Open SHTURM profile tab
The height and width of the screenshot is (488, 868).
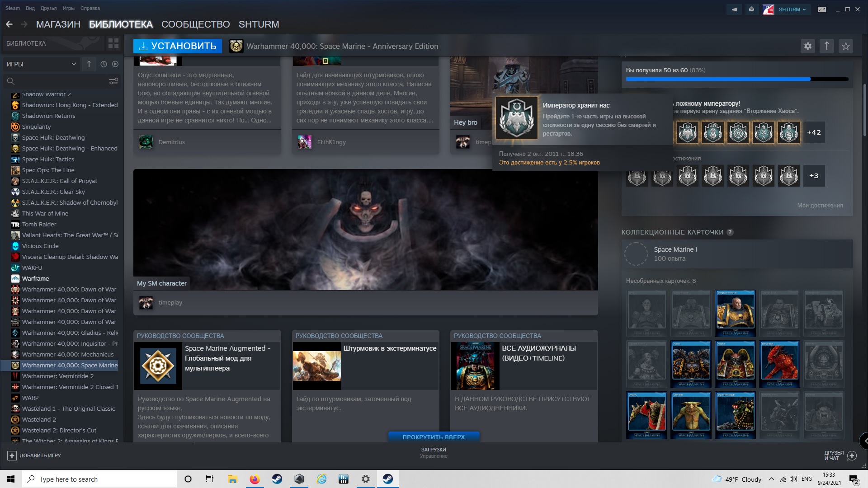pos(259,24)
